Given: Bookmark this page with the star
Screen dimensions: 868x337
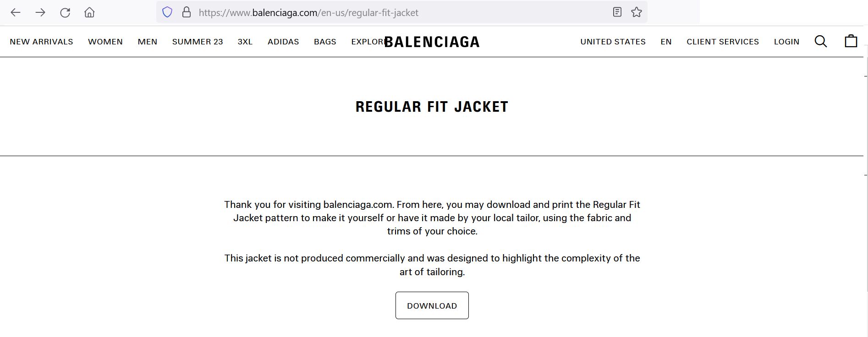Looking at the screenshot, I should [x=636, y=12].
